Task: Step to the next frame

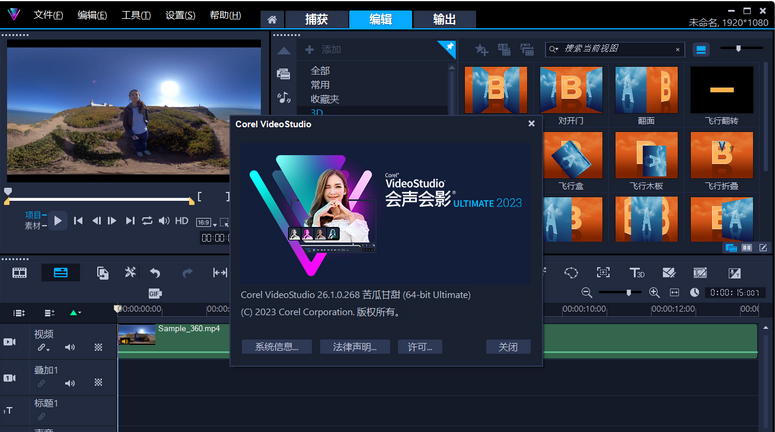Action: [112, 220]
